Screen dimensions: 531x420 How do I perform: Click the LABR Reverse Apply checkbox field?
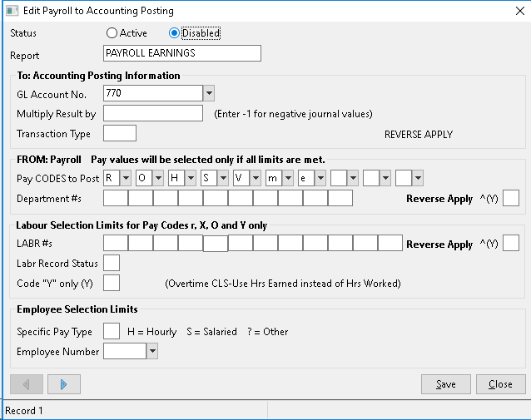pyautogui.click(x=511, y=243)
